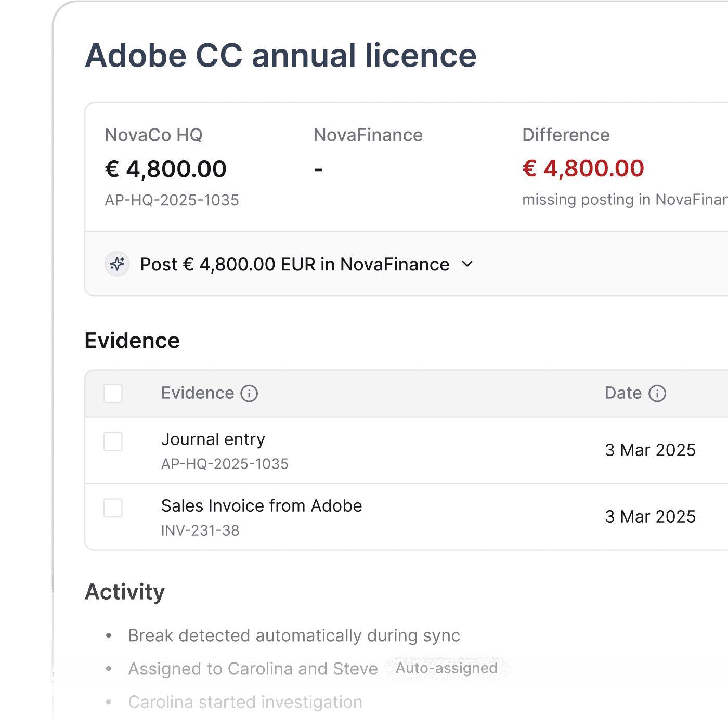Screen dimensions: 728x728
Task: Open Sales Invoice from Adobe row
Action: coord(262,506)
